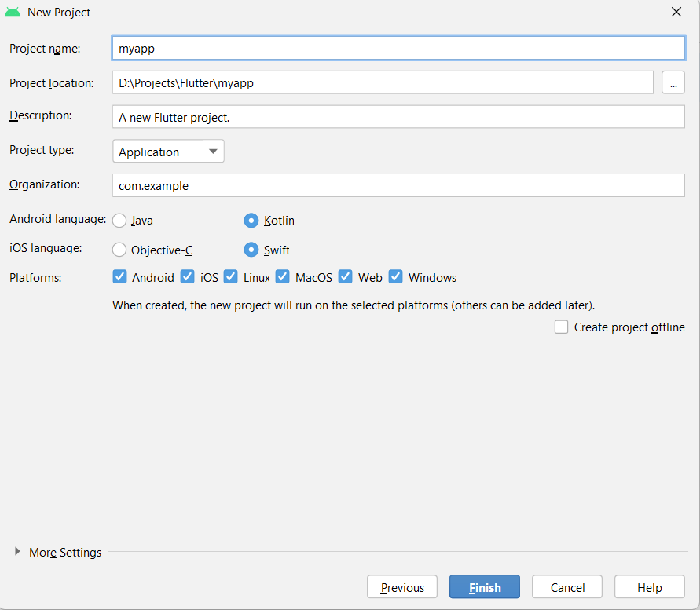This screenshot has height=610, width=700.
Task: Edit the Description text field
Action: (398, 117)
